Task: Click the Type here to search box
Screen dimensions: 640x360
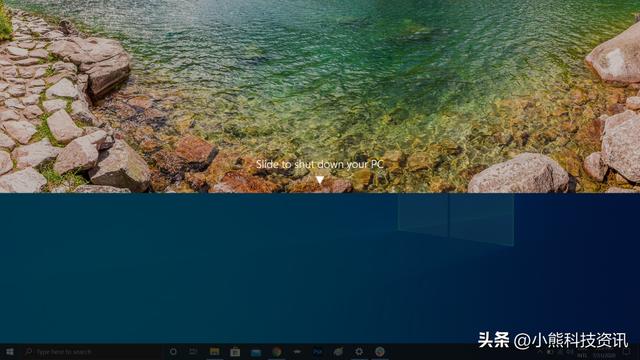Action: pos(91,351)
